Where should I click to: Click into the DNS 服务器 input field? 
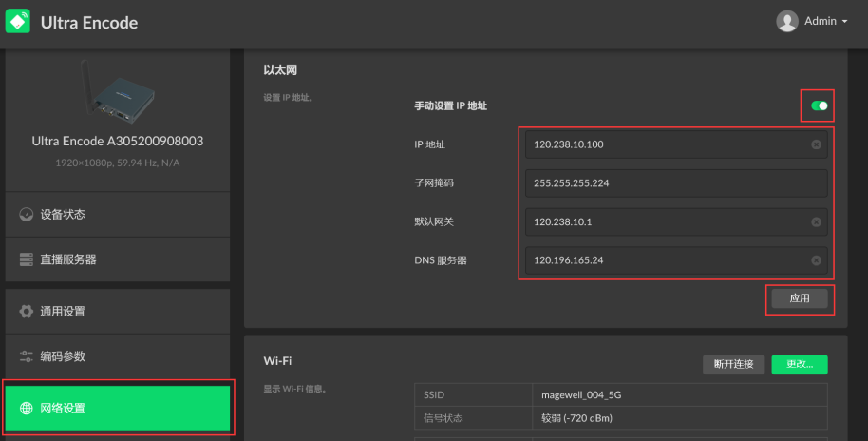point(665,260)
